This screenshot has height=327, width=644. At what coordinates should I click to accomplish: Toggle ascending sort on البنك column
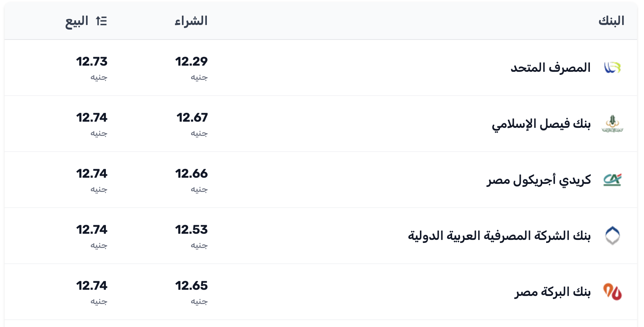point(612,21)
